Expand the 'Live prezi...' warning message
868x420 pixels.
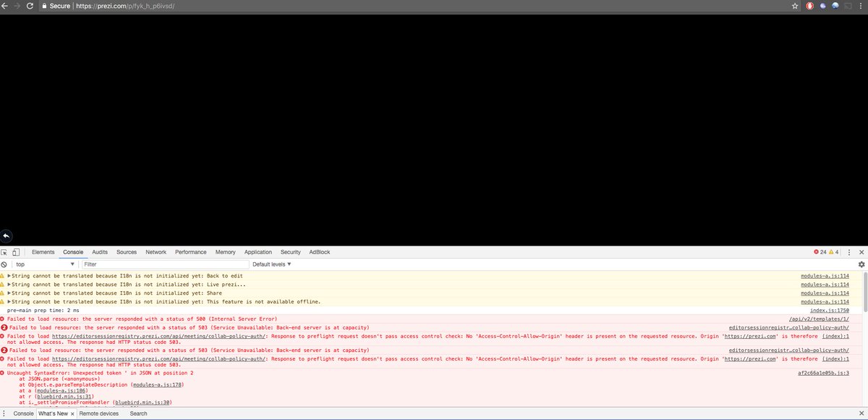pyautogui.click(x=9, y=285)
